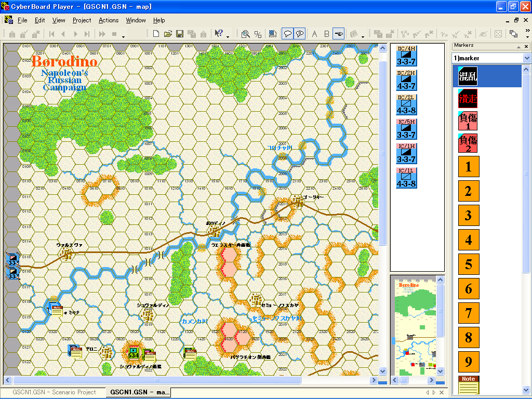532x399 pixels.
Task: Click the map's vertical scrollbar down arrow
Action: [383, 371]
